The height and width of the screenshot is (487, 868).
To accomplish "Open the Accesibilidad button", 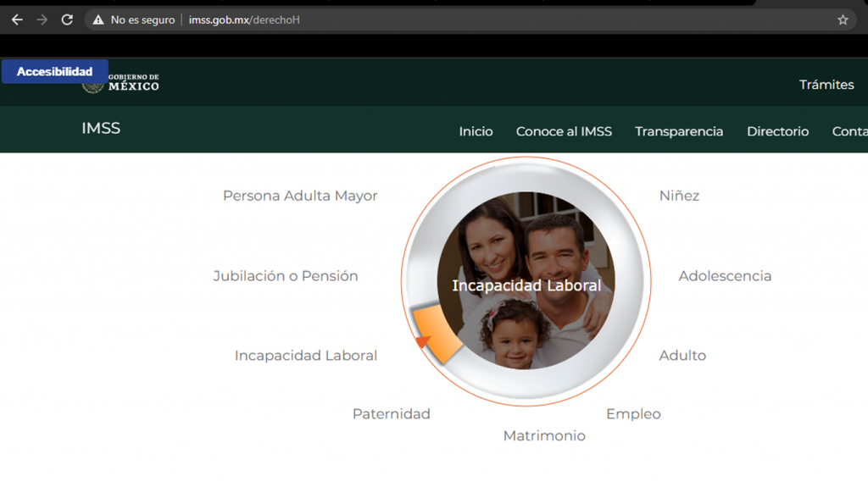I will click(55, 71).
